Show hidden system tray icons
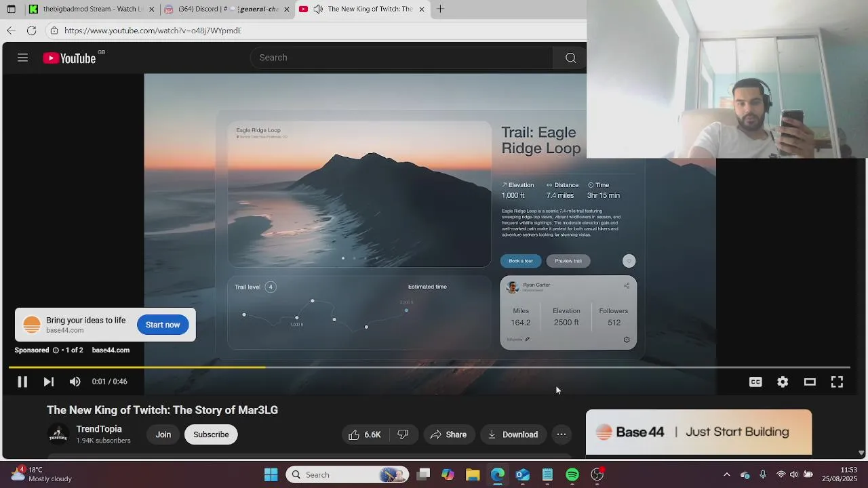Image resolution: width=868 pixels, height=488 pixels. coord(727,474)
